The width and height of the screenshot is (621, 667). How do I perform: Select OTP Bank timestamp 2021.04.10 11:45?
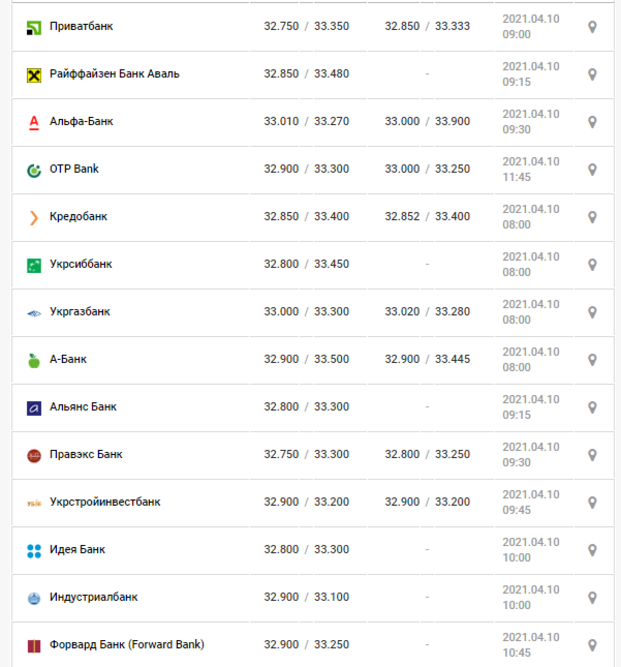531,169
